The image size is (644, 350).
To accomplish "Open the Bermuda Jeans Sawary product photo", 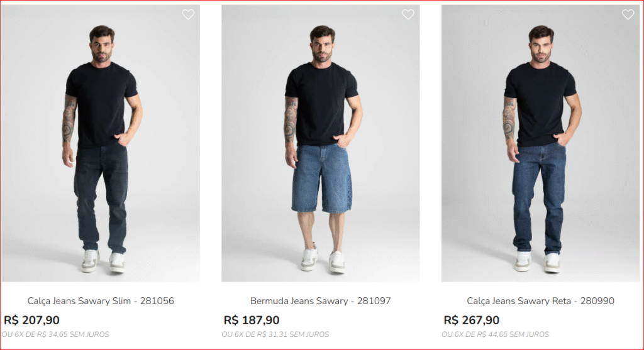I will 321,143.
